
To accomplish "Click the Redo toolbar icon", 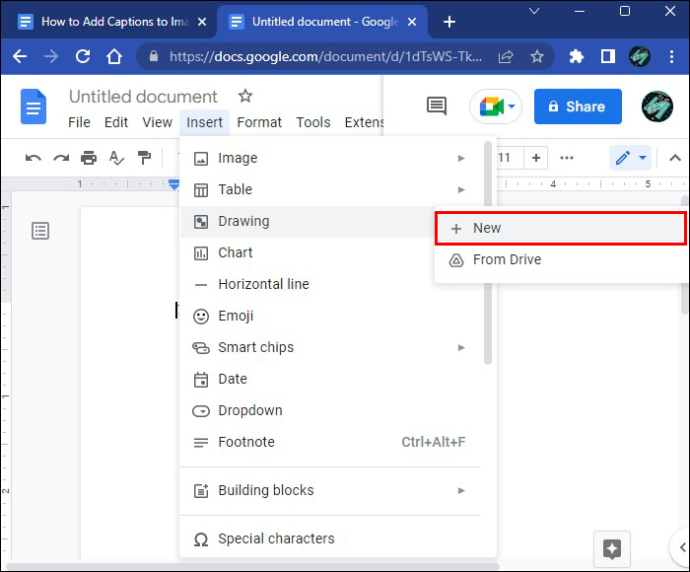I will tap(61, 158).
